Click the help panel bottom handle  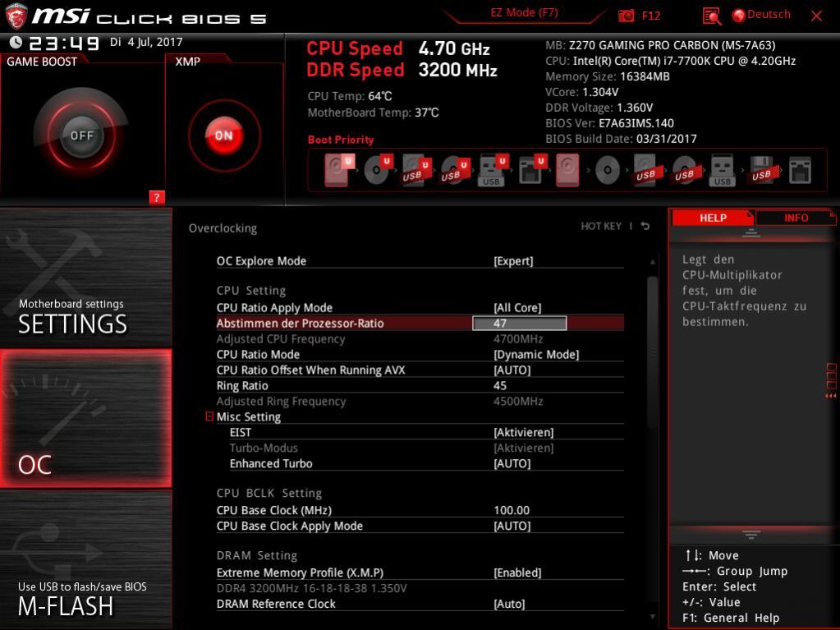(x=751, y=534)
